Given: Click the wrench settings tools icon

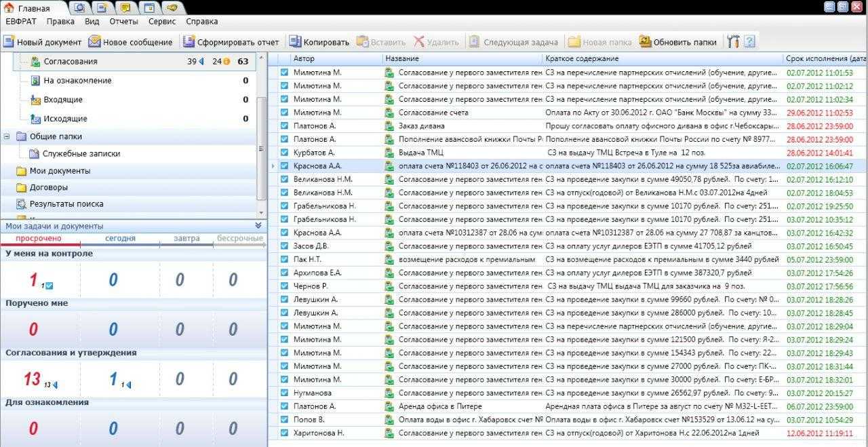Looking at the screenshot, I should [732, 42].
